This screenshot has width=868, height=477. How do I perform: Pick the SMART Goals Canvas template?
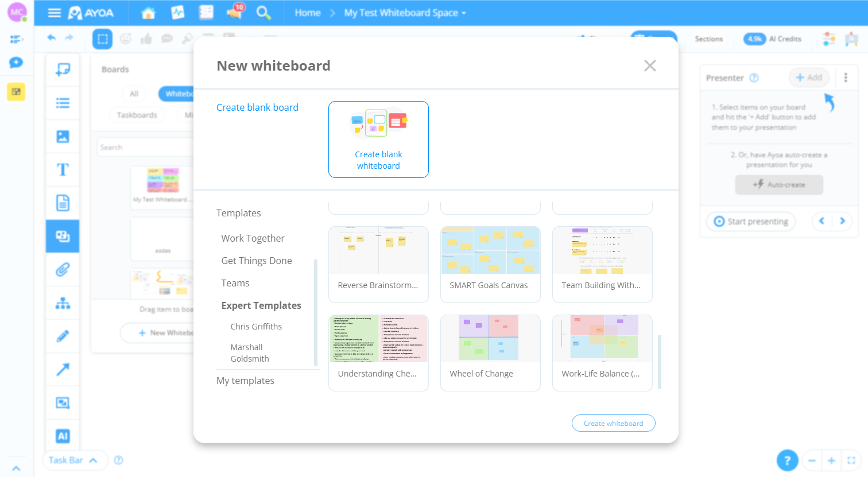tap(490, 264)
